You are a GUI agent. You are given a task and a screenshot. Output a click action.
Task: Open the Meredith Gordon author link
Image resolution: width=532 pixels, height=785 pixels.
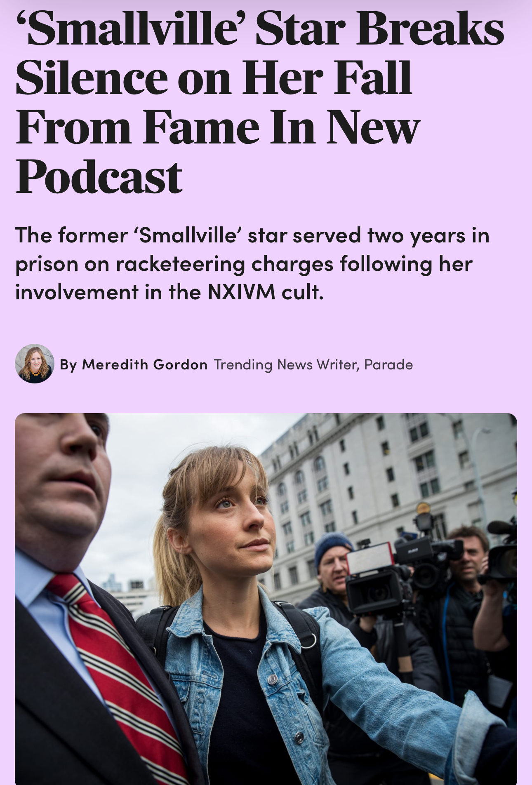point(145,364)
